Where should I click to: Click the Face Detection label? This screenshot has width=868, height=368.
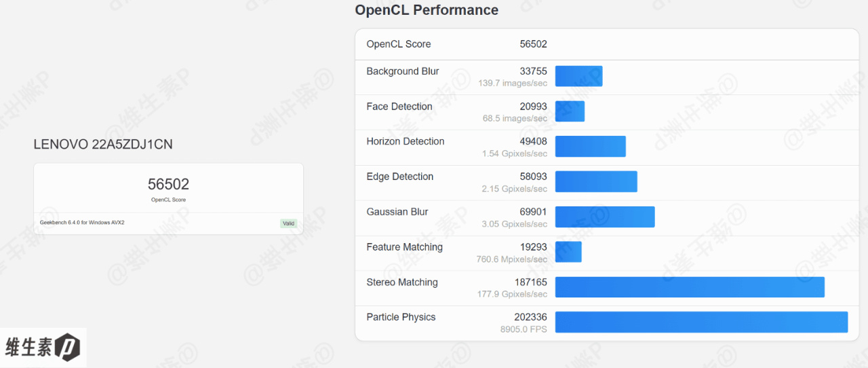[399, 107]
